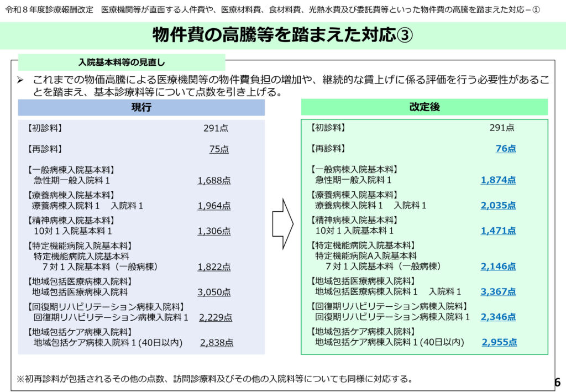Image resolution: width=566 pixels, height=392 pixels.
Task: Select the green 改定後 column header
Action: coord(424,107)
